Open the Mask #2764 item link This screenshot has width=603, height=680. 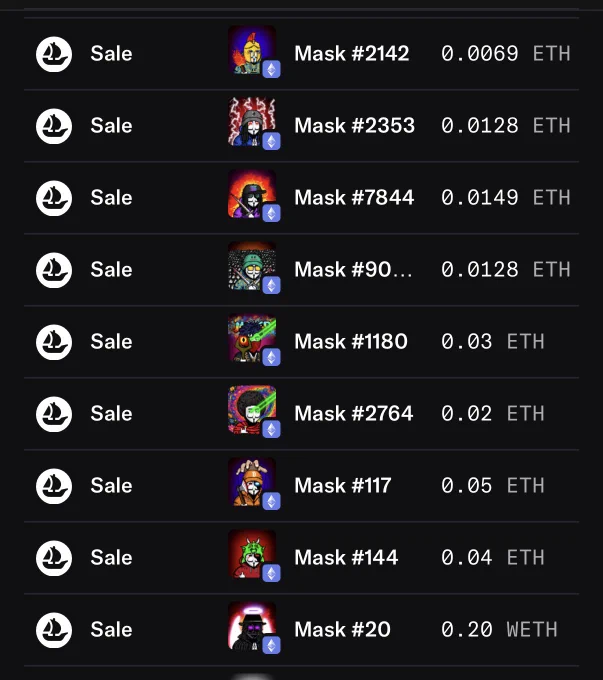tap(354, 414)
